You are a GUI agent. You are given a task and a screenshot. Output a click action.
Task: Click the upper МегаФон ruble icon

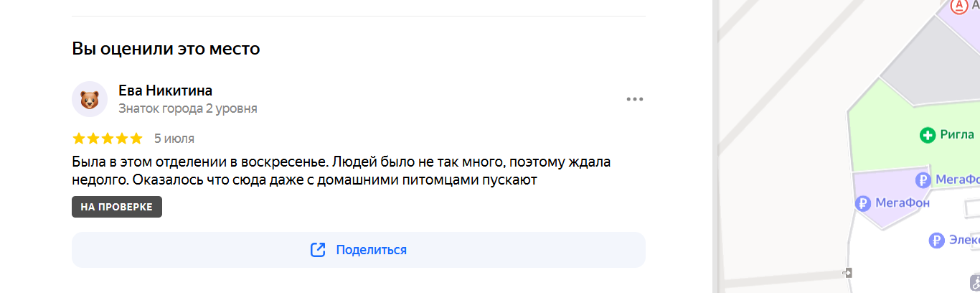pos(924,179)
